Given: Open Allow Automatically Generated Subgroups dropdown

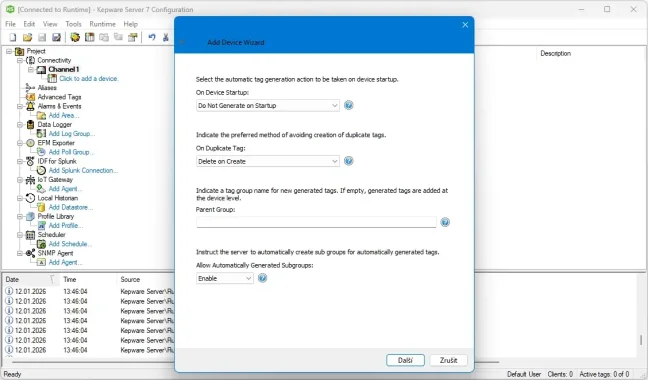Looking at the screenshot, I should 224,278.
